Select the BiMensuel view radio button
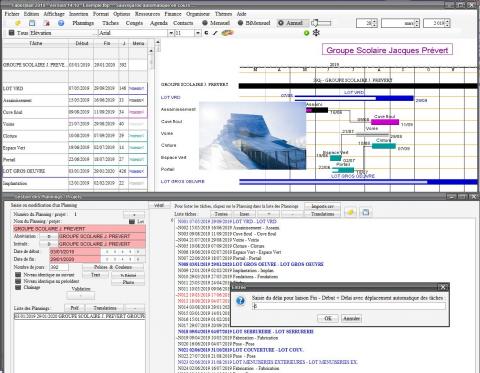This screenshot has width=480, height=373. coord(240,23)
